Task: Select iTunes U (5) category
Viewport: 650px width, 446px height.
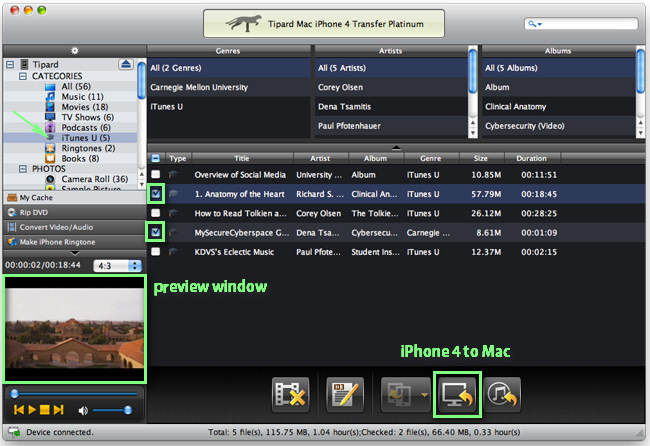Action: [85, 138]
